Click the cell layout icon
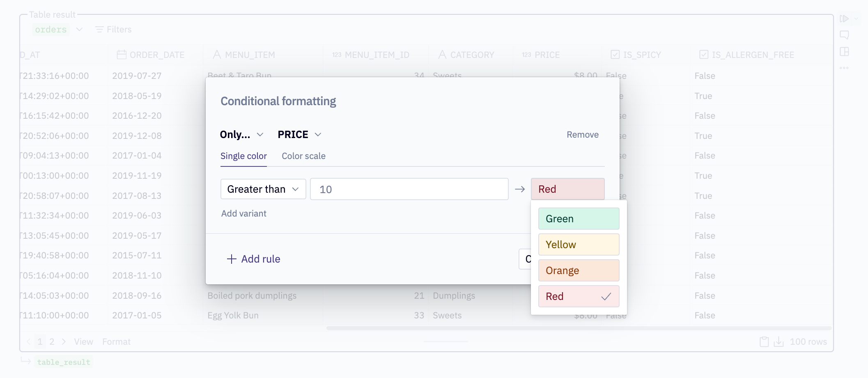 tap(844, 52)
